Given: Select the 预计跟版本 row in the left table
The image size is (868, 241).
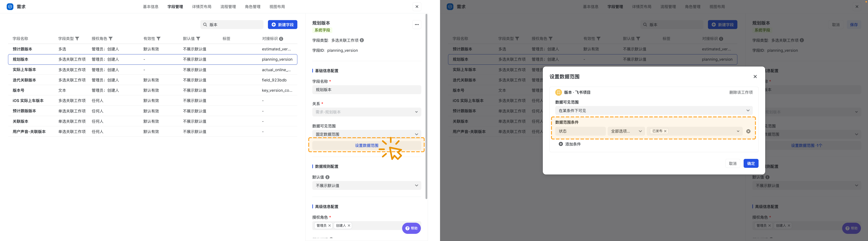Looking at the screenshot, I should 153,49.
